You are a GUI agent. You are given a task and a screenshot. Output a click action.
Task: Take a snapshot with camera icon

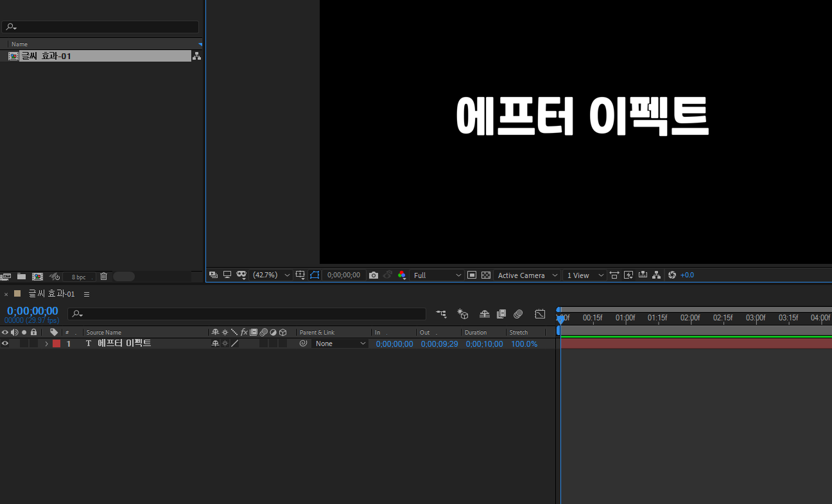click(374, 275)
